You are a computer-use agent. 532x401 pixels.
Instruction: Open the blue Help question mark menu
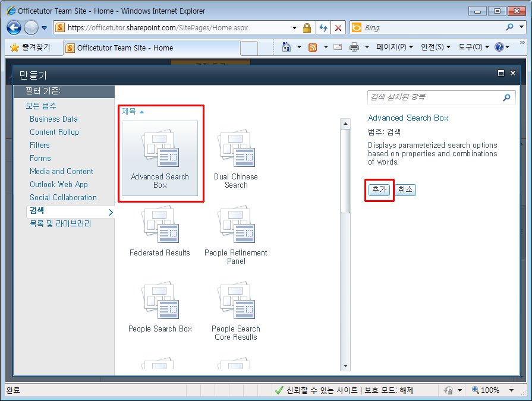pos(502,47)
